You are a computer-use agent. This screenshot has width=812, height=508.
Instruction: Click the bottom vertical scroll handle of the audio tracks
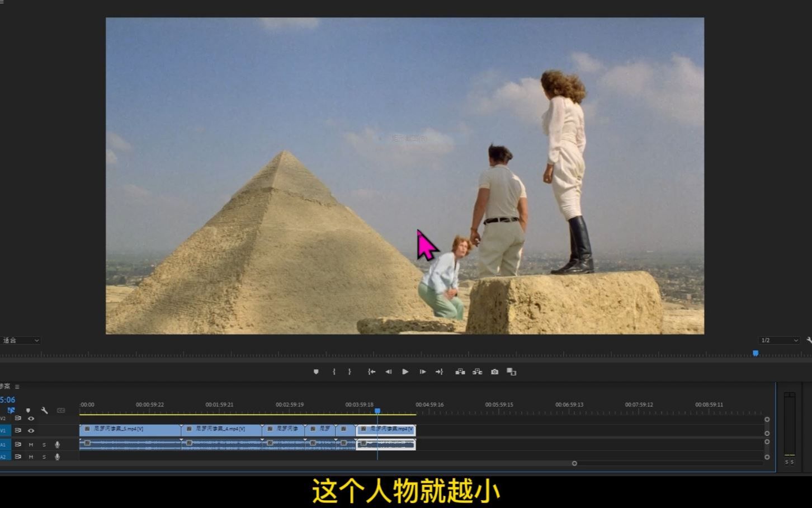coord(767,457)
